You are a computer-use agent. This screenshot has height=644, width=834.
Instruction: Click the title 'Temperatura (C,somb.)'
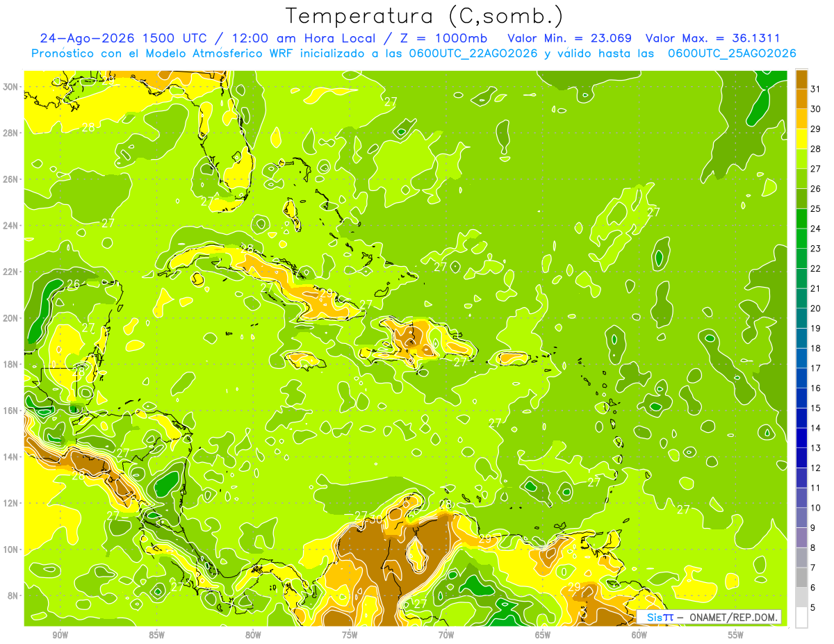click(425, 16)
